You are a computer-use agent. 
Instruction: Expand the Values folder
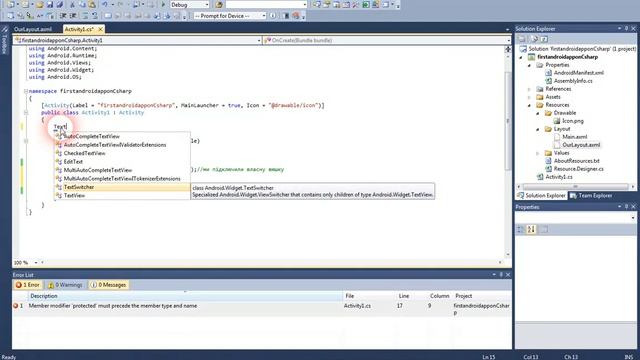[538, 153]
